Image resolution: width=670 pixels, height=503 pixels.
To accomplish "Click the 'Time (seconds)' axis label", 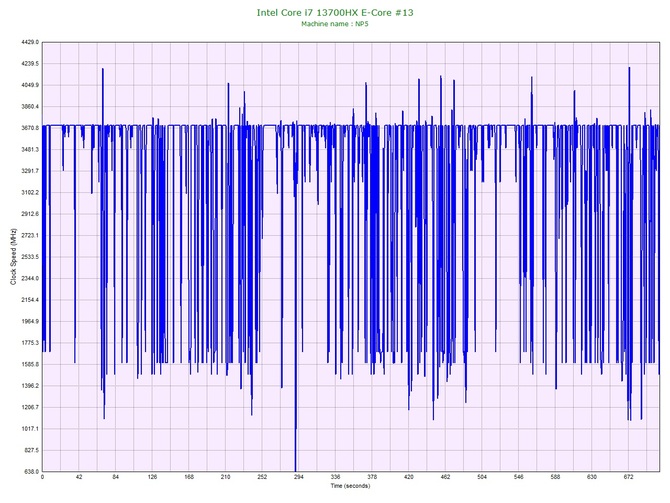I will [350, 486].
